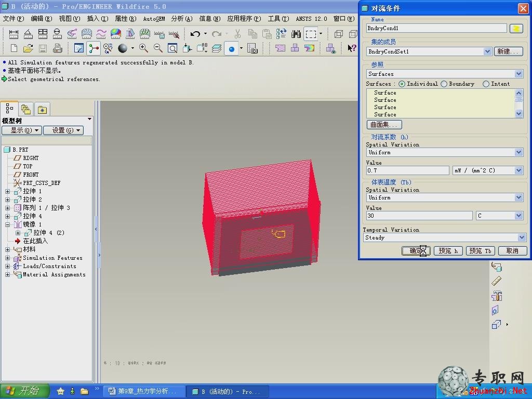Click the angle measure tool icon
Screen dimensions: 532x399
pyautogui.click(x=28, y=34)
